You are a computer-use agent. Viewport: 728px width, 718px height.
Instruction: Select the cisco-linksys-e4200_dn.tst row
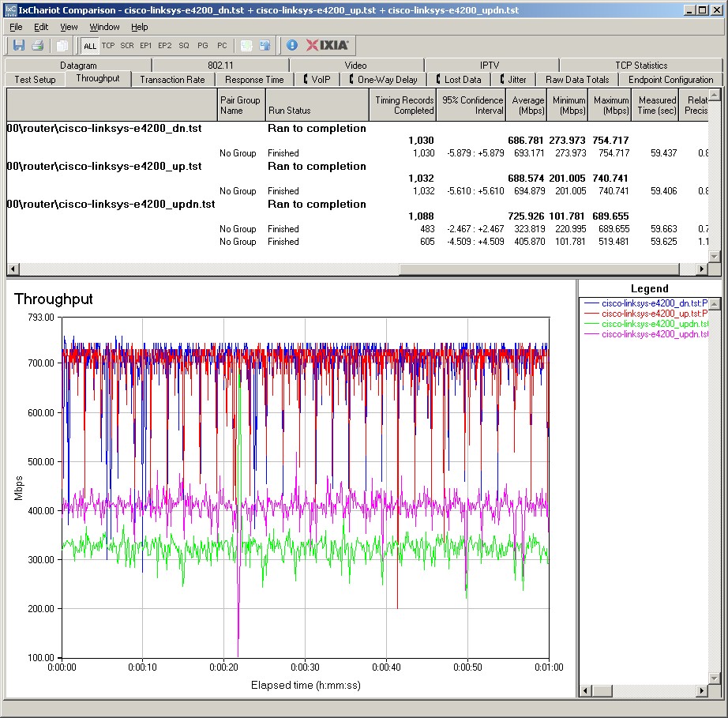tap(358, 128)
